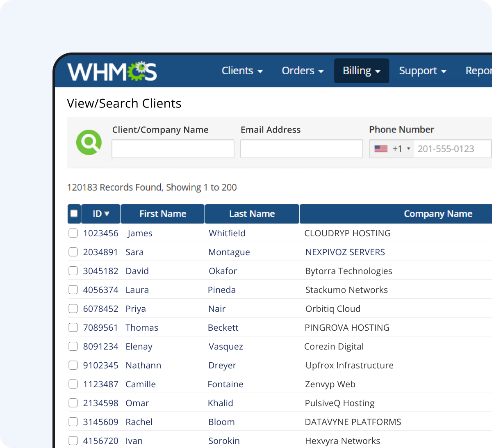492x448 pixels.
Task: Sort by Last Name column header
Action: (x=252, y=214)
